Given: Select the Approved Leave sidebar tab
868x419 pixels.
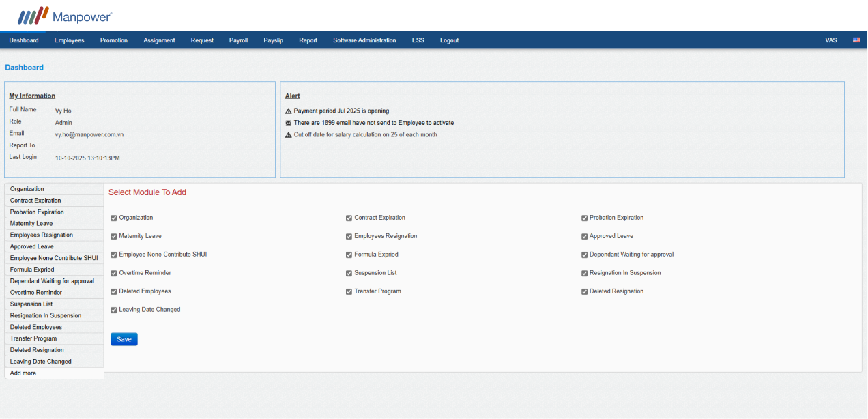Looking at the screenshot, I should (54, 247).
